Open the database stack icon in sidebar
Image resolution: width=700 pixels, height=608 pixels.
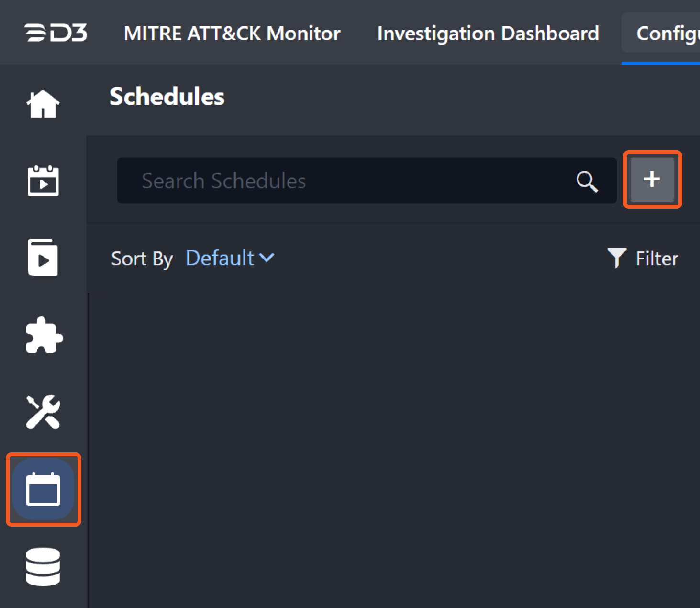pyautogui.click(x=43, y=567)
